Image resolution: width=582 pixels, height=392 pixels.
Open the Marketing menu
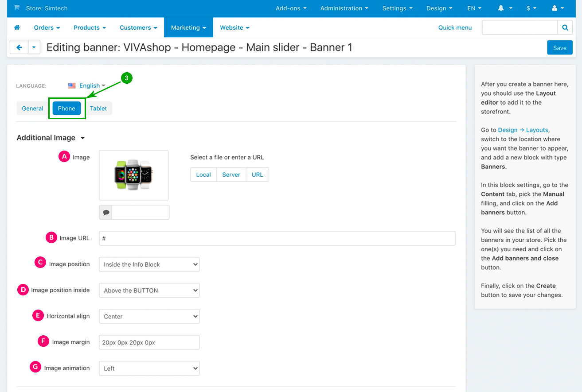point(188,27)
